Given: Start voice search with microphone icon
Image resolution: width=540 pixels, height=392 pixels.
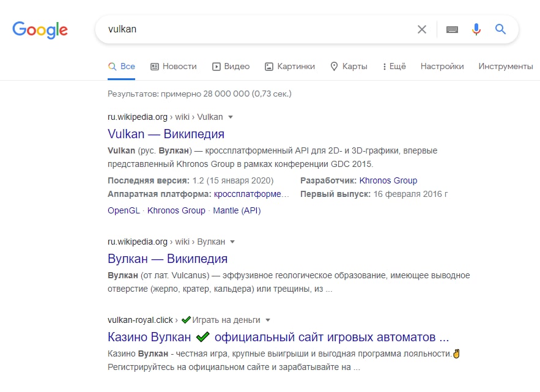Looking at the screenshot, I should (x=476, y=29).
